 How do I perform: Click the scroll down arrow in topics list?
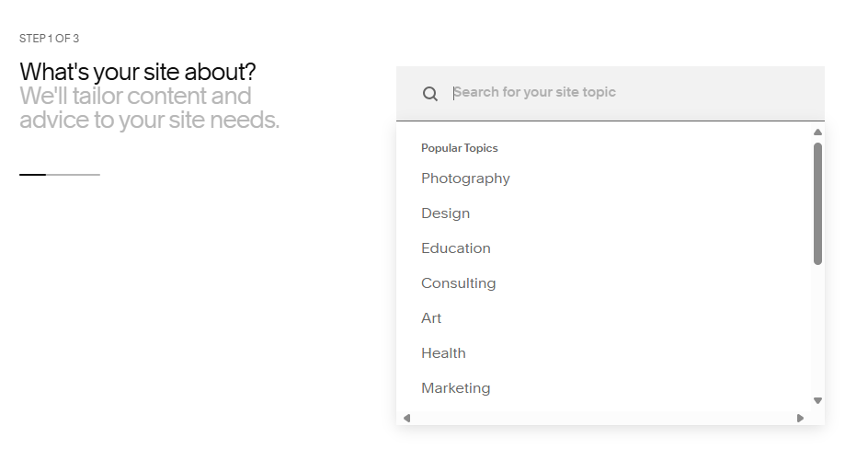pyautogui.click(x=817, y=400)
